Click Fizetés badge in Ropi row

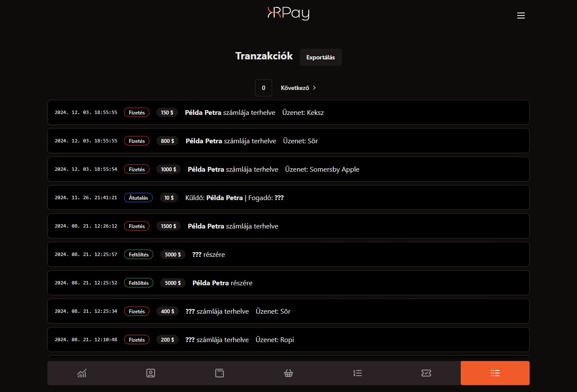137,340
